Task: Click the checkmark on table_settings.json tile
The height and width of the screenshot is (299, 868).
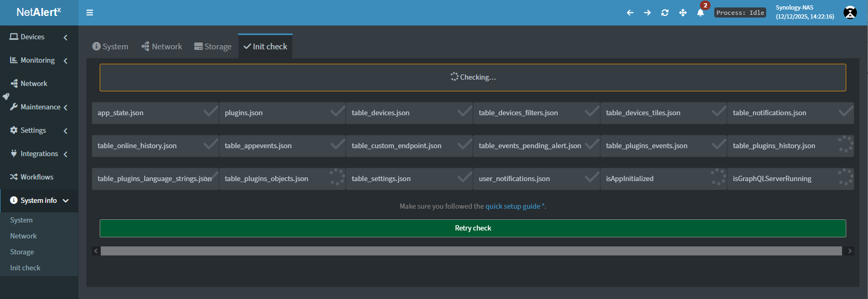Action: click(x=464, y=177)
